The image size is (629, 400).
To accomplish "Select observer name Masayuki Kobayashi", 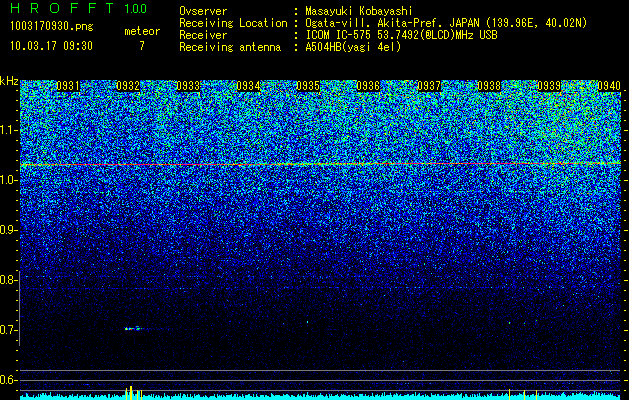I will (359, 11).
